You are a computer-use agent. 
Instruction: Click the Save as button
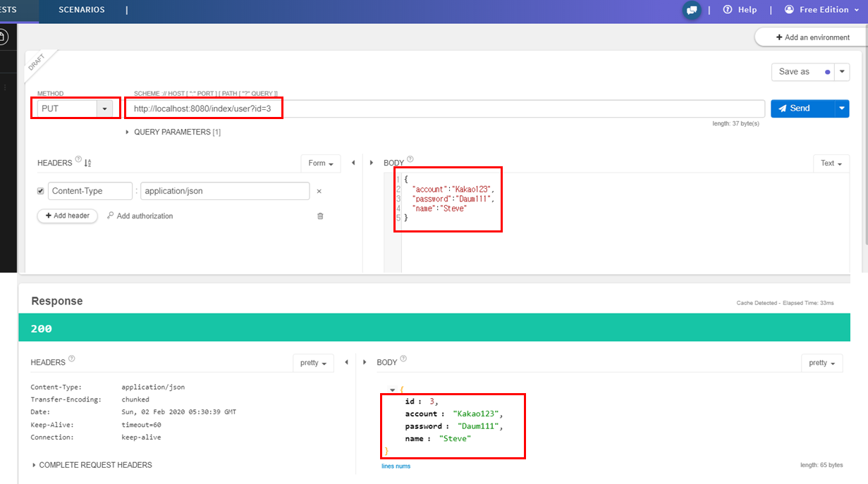803,72
